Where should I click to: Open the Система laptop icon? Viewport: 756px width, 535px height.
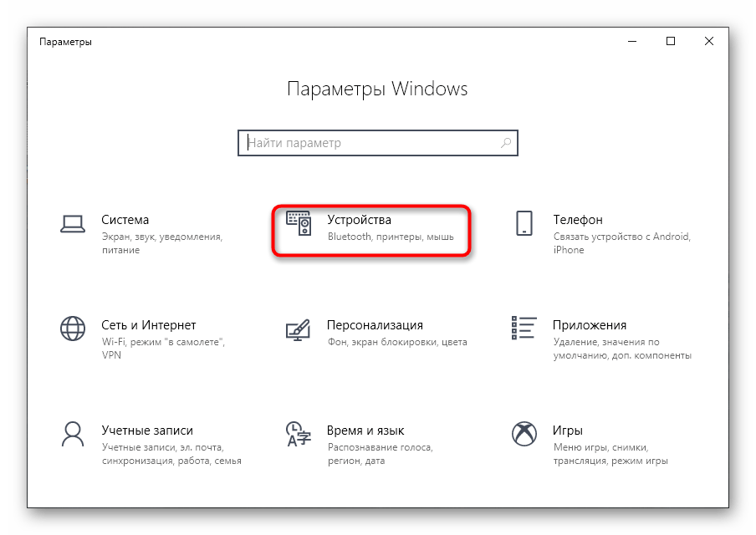point(73,224)
